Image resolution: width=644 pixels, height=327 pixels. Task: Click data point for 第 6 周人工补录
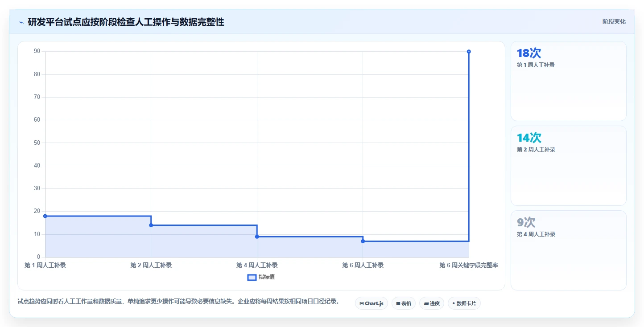363,241
